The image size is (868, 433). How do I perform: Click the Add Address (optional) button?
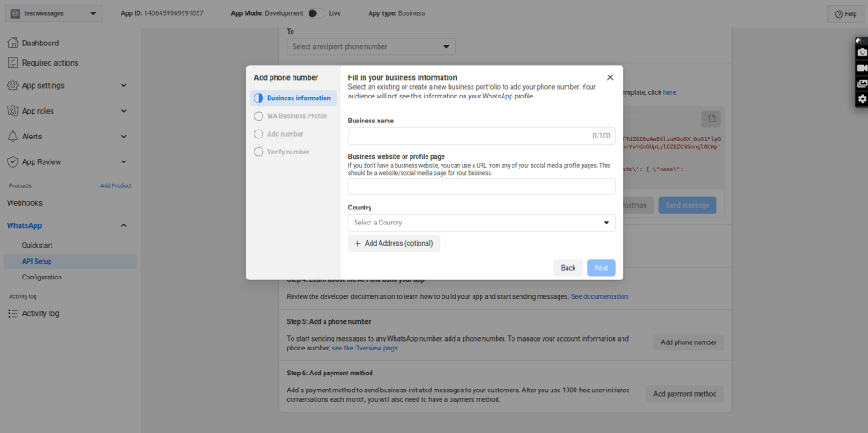394,243
